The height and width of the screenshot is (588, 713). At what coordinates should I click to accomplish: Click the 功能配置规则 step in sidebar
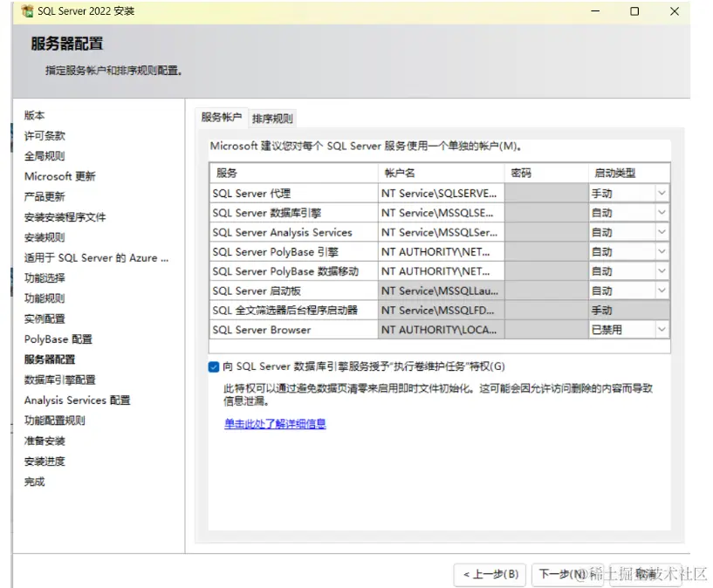pyautogui.click(x=55, y=420)
